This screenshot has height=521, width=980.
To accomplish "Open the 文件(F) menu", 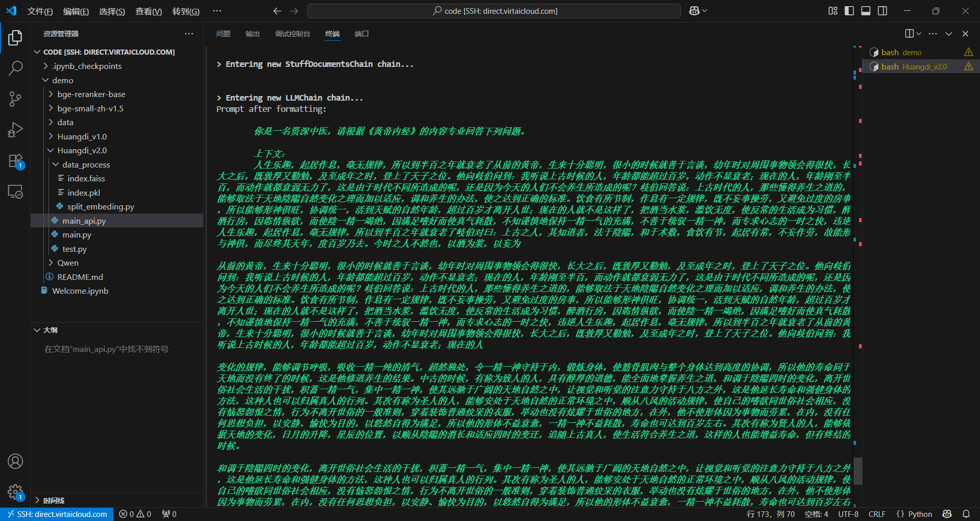I will coord(40,11).
